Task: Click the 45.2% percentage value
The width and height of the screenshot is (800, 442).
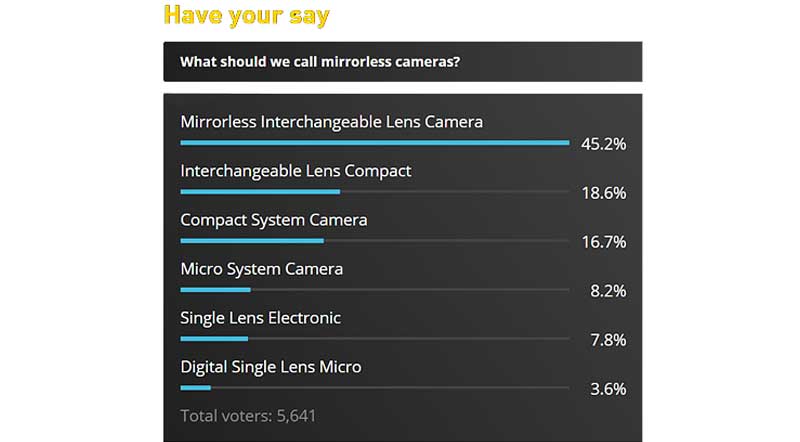Action: coord(604,144)
